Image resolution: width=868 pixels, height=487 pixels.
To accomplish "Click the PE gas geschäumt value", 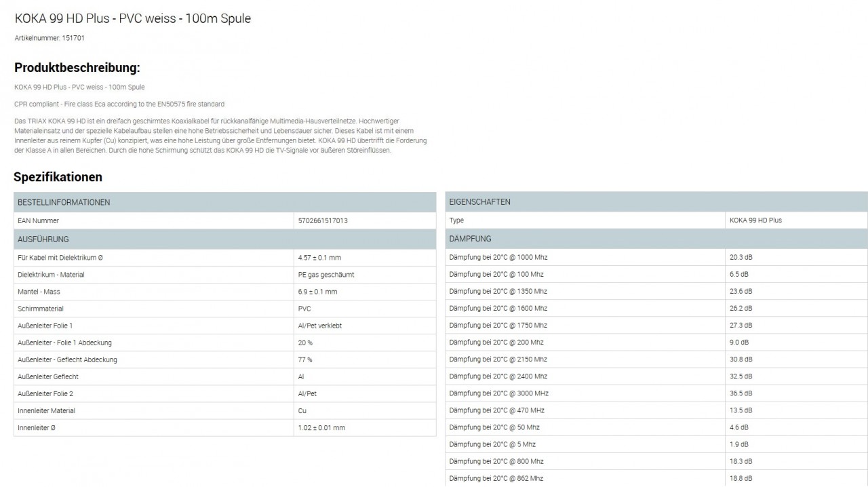I will (x=325, y=275).
